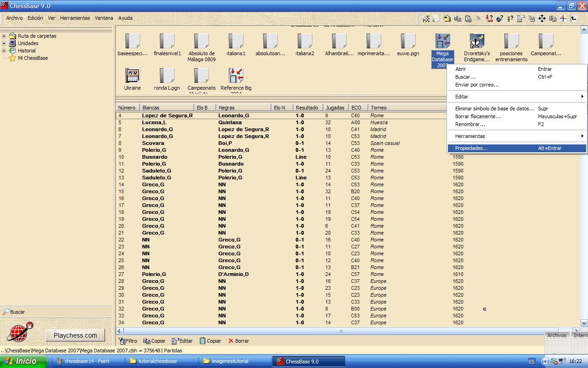Choose Propiedades... from the context menu
Screen dimensions: 588x368
[517, 148]
